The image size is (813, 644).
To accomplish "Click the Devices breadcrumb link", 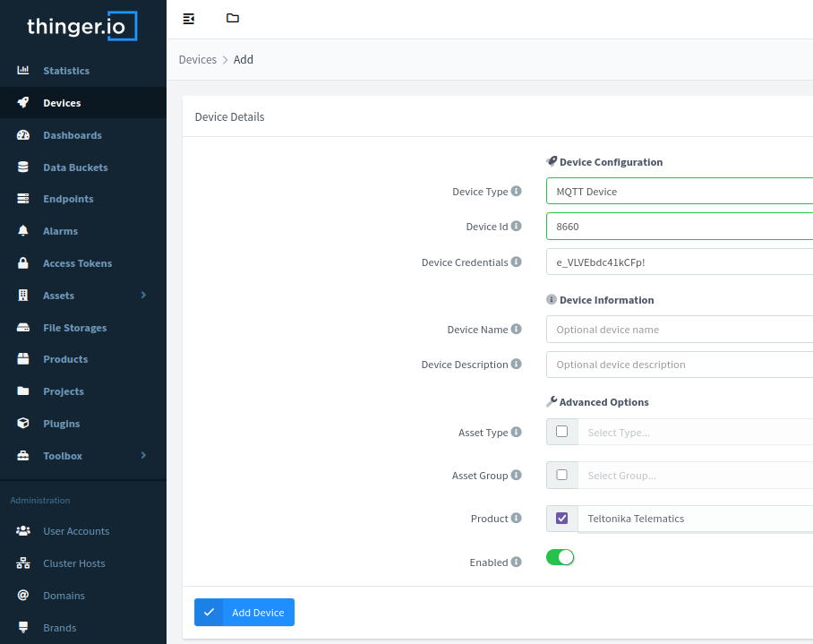I will (x=197, y=60).
